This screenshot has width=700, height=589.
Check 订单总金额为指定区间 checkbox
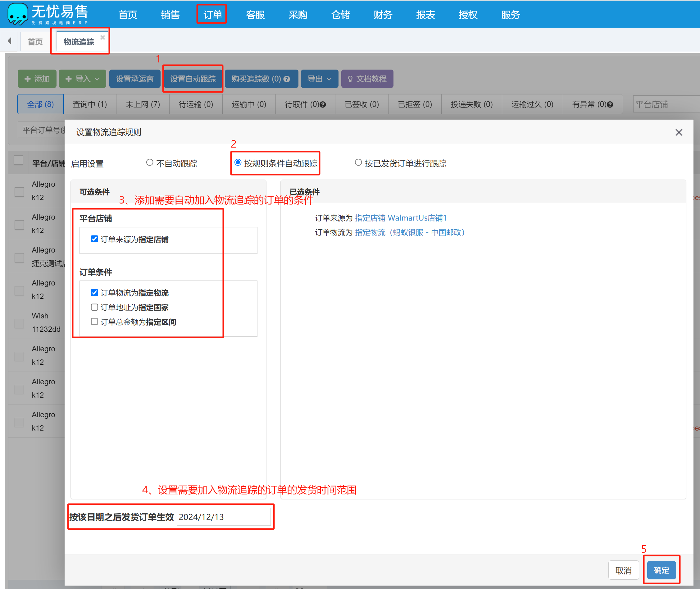click(x=94, y=322)
